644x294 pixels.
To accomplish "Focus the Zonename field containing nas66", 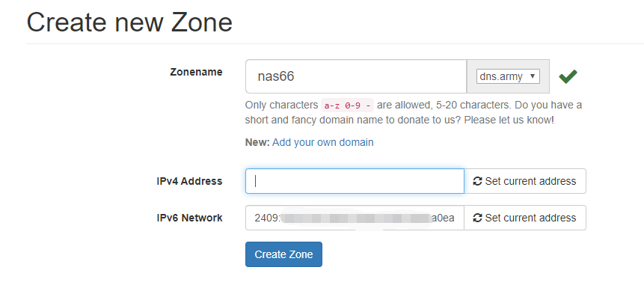I will tap(356, 76).
